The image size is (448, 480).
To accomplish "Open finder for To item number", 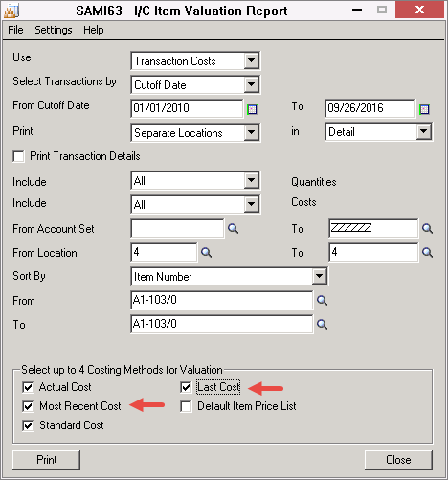I will tap(322, 324).
